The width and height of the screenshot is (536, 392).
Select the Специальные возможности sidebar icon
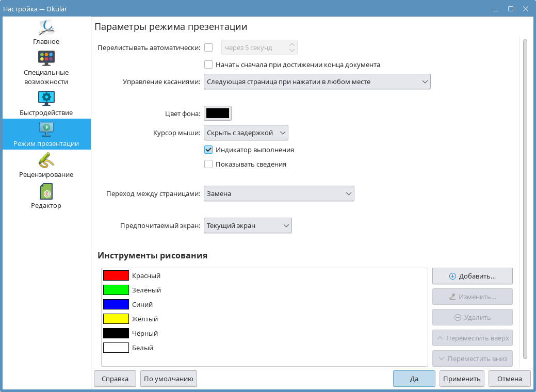[46, 58]
